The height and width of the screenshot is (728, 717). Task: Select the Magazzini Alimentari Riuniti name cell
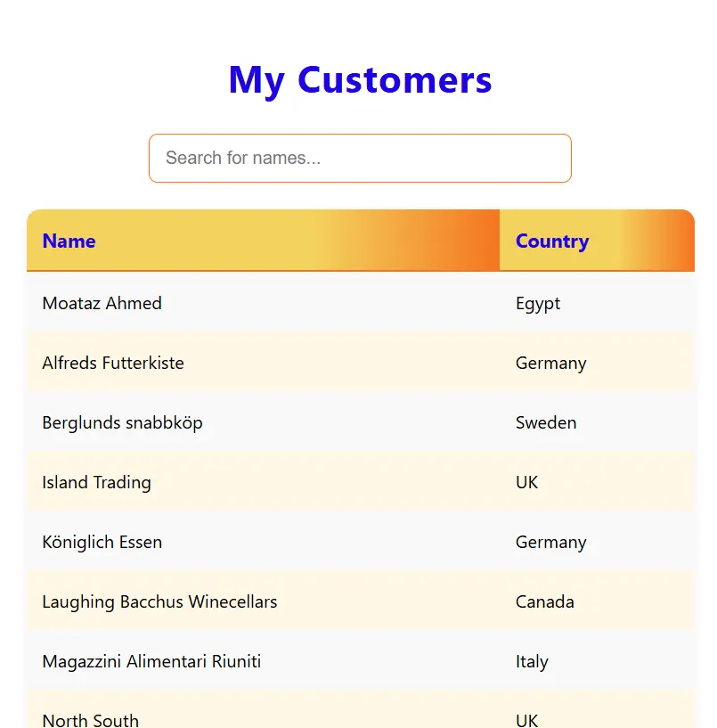[151, 661]
